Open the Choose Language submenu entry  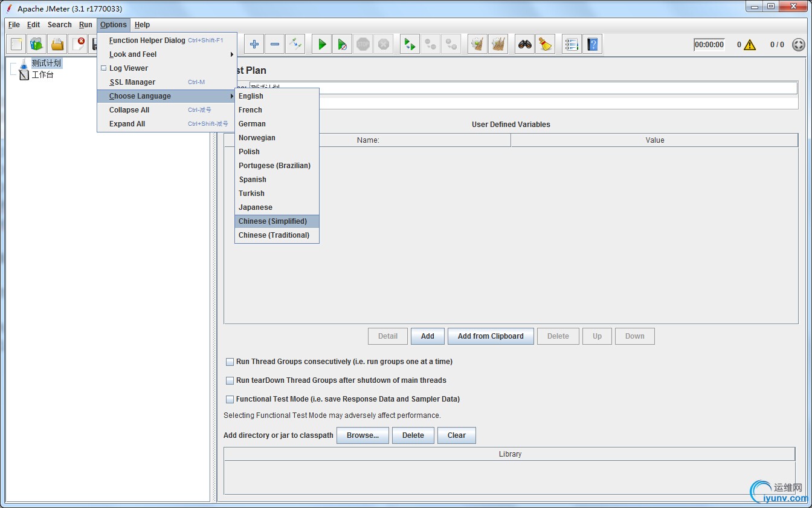click(x=167, y=96)
